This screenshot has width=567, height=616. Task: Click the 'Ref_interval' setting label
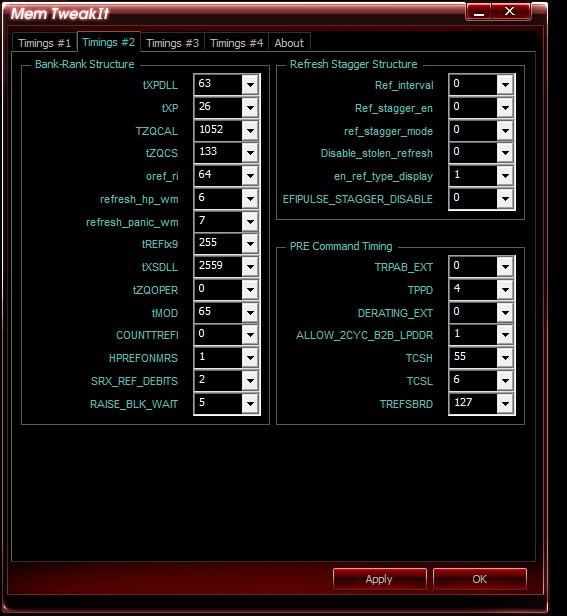click(x=404, y=85)
